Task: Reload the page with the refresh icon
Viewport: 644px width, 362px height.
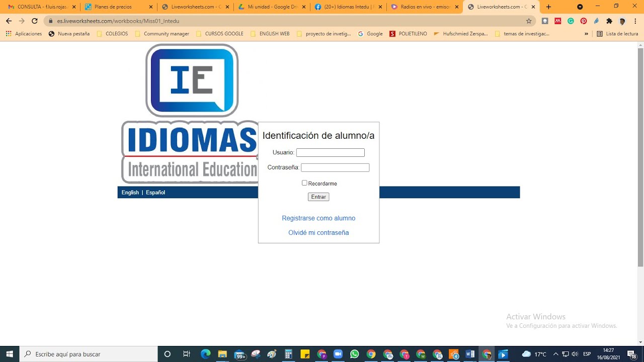Action: click(35, 21)
